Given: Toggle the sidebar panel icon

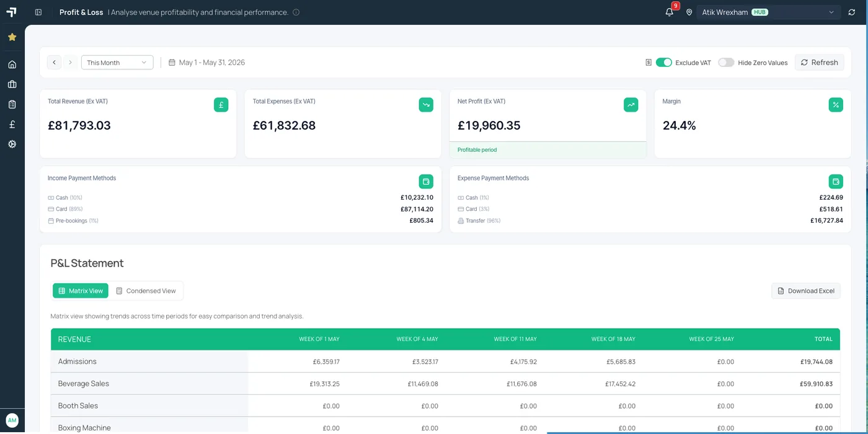Looking at the screenshot, I should [38, 12].
